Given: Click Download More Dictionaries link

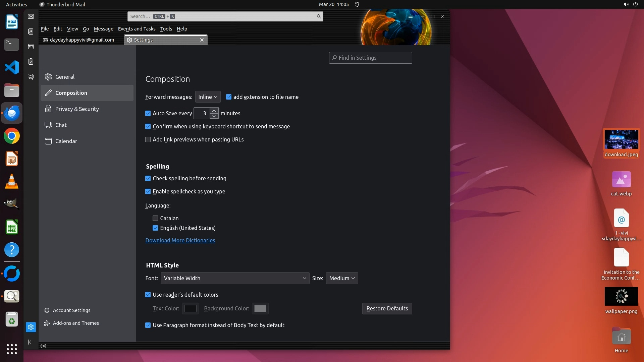Looking at the screenshot, I should click(x=180, y=240).
